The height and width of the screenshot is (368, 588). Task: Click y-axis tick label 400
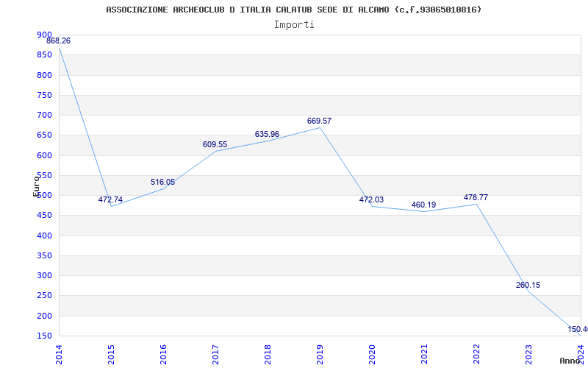coord(44,236)
